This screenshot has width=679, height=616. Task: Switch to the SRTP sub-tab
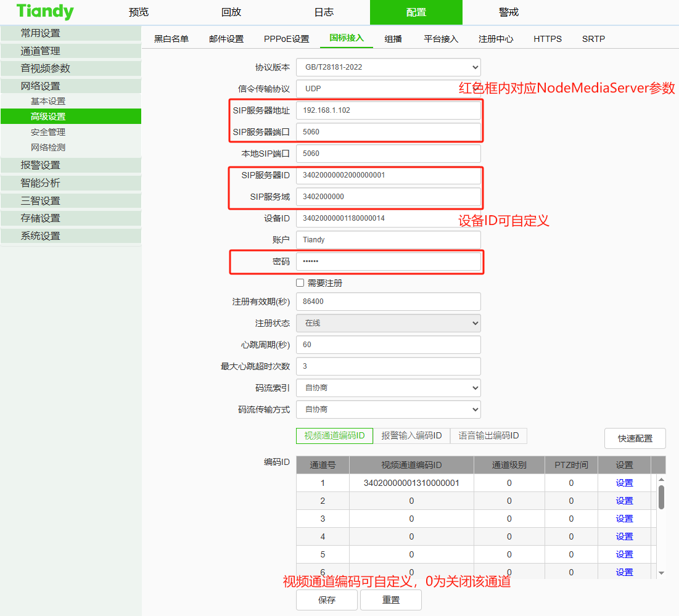pyautogui.click(x=593, y=39)
